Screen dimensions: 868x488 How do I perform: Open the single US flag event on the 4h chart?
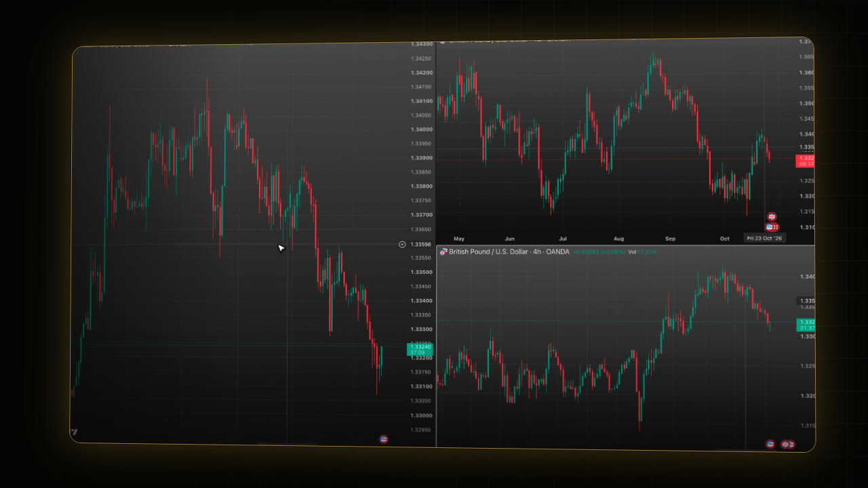pos(770,445)
